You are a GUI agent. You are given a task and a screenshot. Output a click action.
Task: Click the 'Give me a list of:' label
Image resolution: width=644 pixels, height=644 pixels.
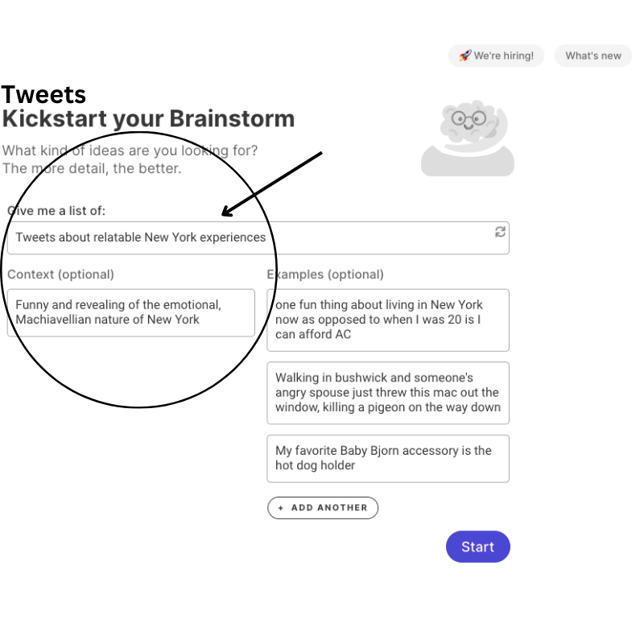pyautogui.click(x=56, y=211)
